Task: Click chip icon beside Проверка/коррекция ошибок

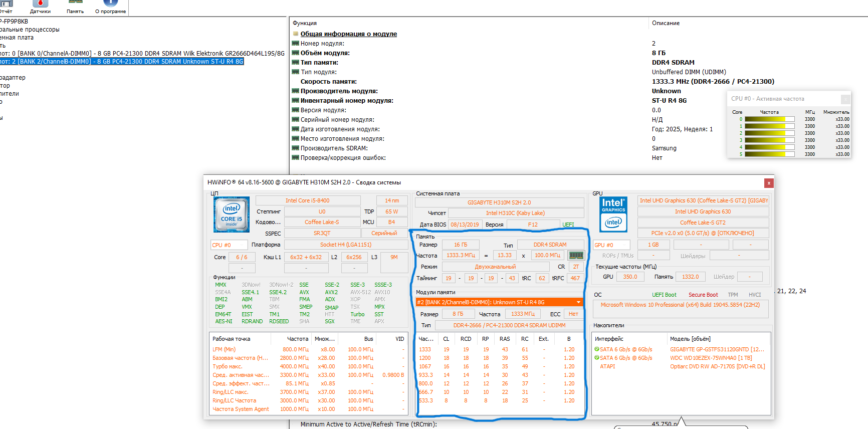Action: 295,158
